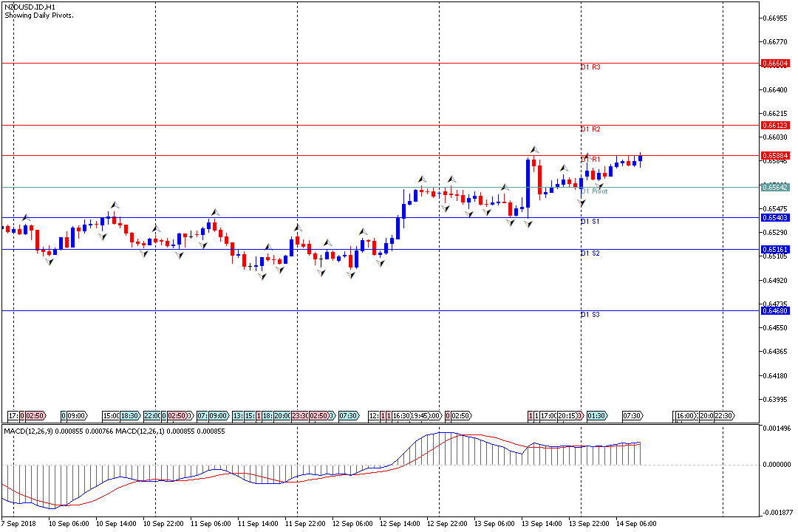Click the 12 Sep 06:00 time label
This screenshot has width=798, height=532.
(x=352, y=524)
